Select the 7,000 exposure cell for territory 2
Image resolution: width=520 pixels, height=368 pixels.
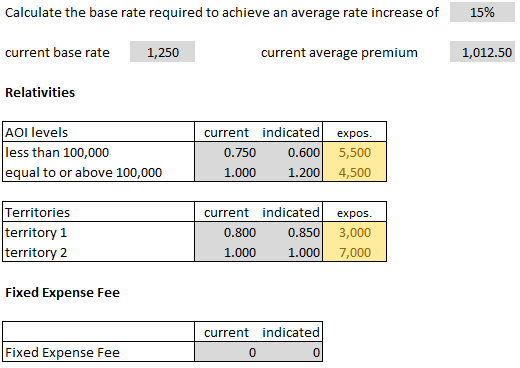click(x=354, y=252)
